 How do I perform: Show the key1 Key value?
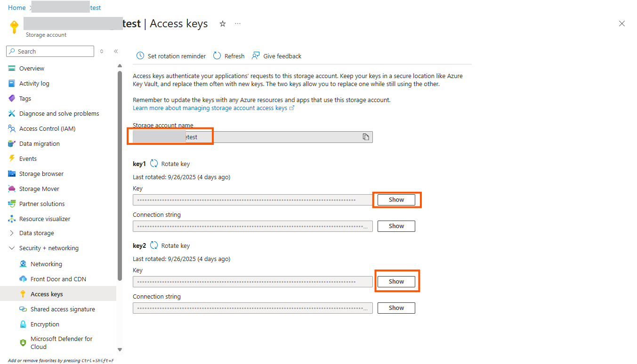[x=396, y=200]
